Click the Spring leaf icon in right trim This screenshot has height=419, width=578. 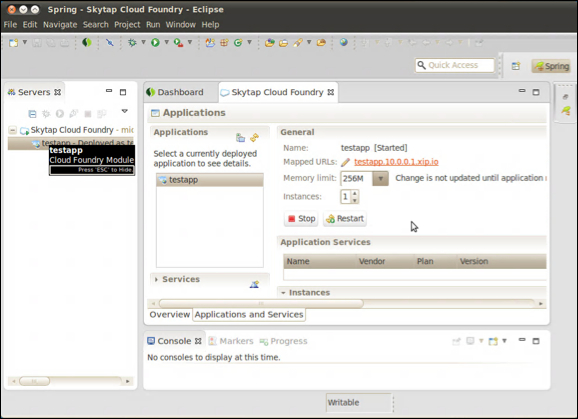(x=565, y=110)
